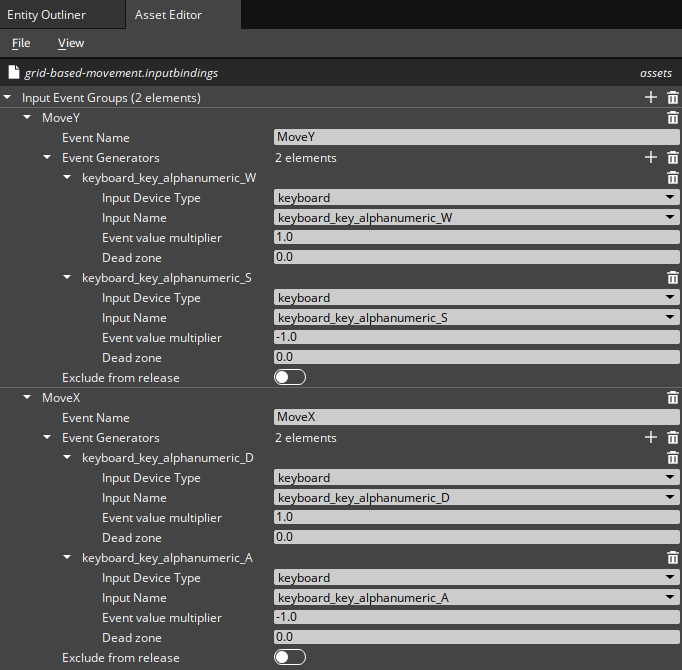Add a new Input Event Group
The width and height of the screenshot is (682, 670).
[651, 98]
